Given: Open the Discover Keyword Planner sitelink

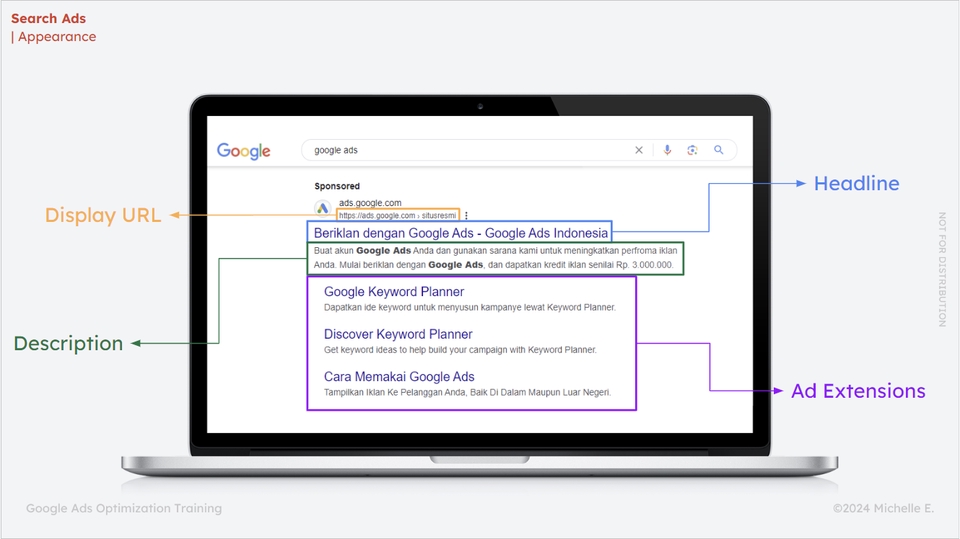Looking at the screenshot, I should click(398, 334).
